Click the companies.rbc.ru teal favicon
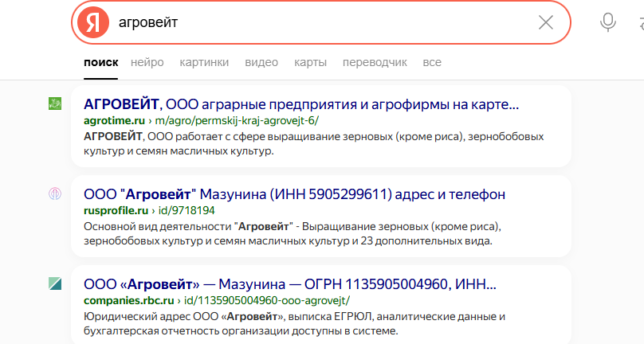Screen dimensions: 644x344 pos(55,283)
